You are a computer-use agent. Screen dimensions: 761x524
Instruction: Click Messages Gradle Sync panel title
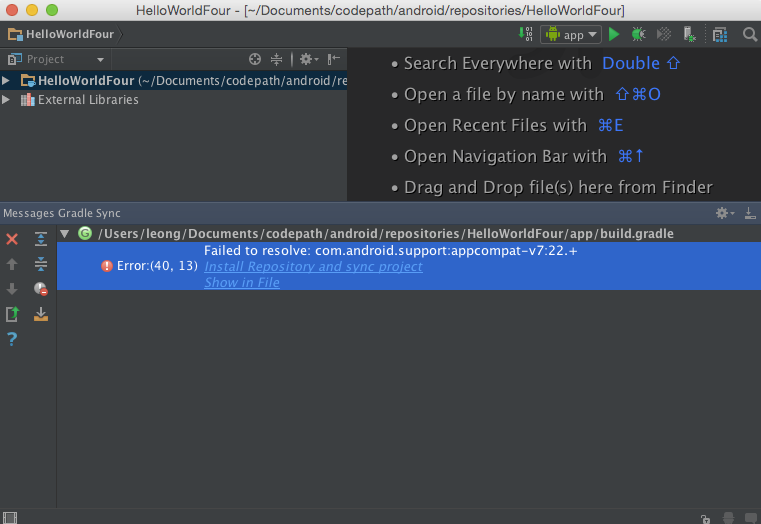coord(62,213)
